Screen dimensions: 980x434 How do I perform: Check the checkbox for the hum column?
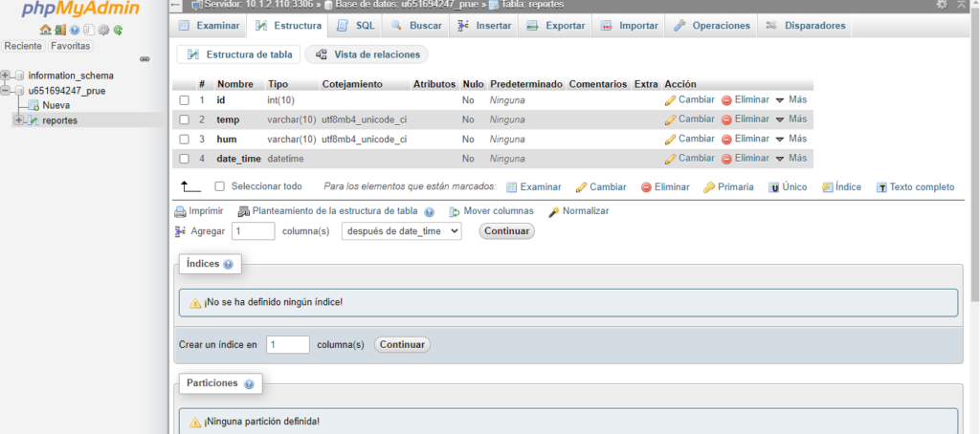185,140
